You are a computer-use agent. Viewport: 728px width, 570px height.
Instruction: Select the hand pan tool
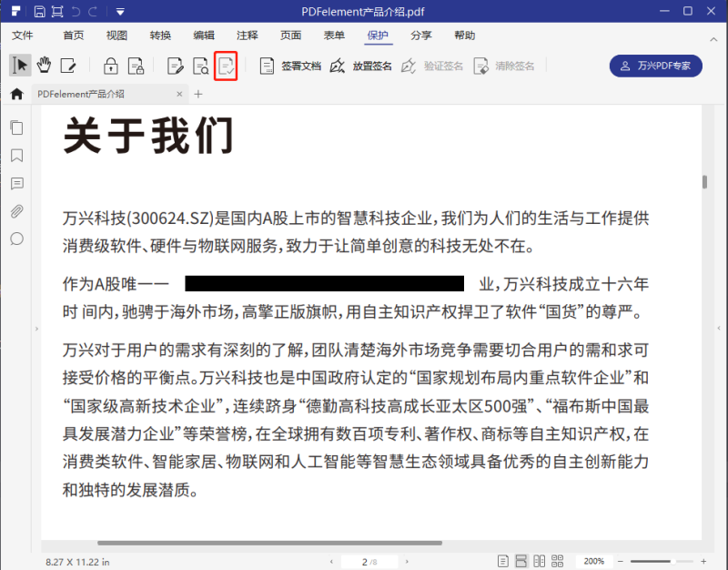click(43, 65)
